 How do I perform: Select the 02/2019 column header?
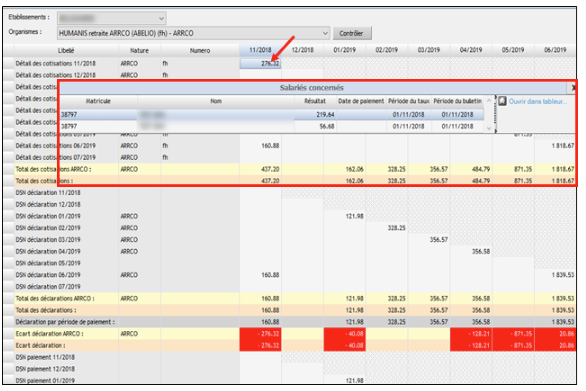point(387,50)
